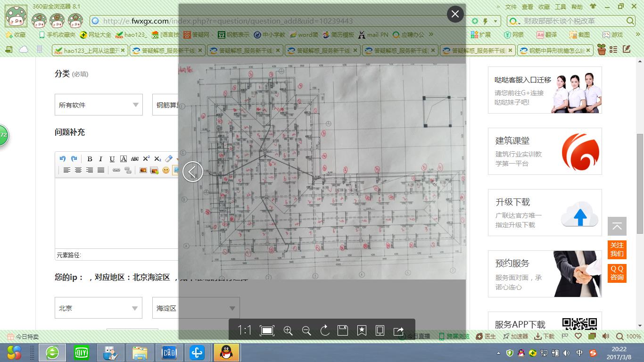Open the 截图 screenshot extension

[x=579, y=34]
